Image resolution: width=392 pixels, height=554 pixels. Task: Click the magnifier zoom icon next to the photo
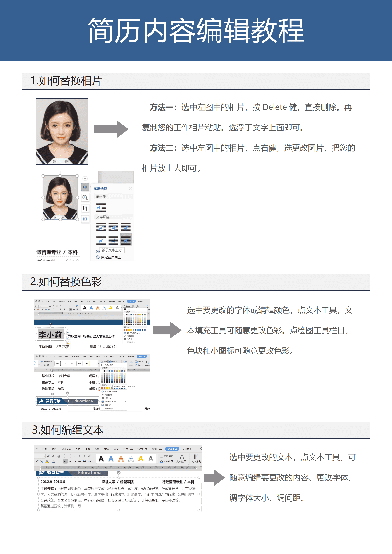(x=85, y=197)
